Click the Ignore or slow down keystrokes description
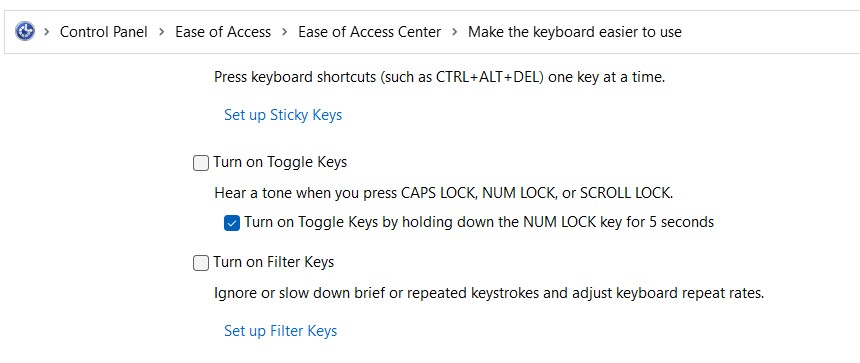 pos(489,293)
